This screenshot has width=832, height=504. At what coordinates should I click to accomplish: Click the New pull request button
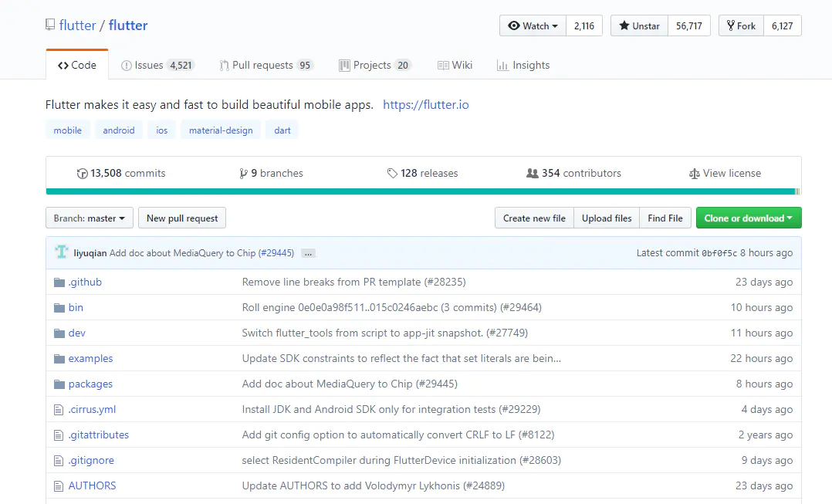pos(182,218)
